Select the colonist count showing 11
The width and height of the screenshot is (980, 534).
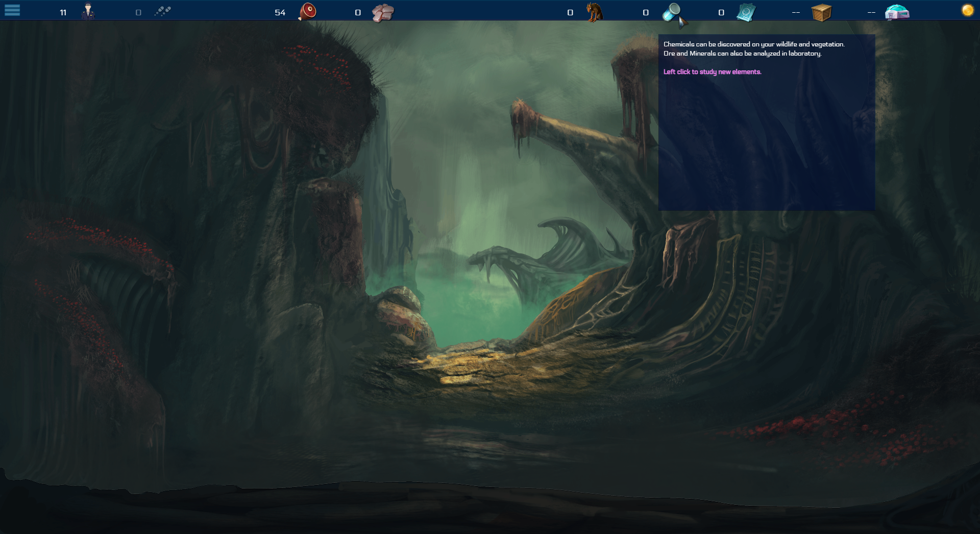63,12
